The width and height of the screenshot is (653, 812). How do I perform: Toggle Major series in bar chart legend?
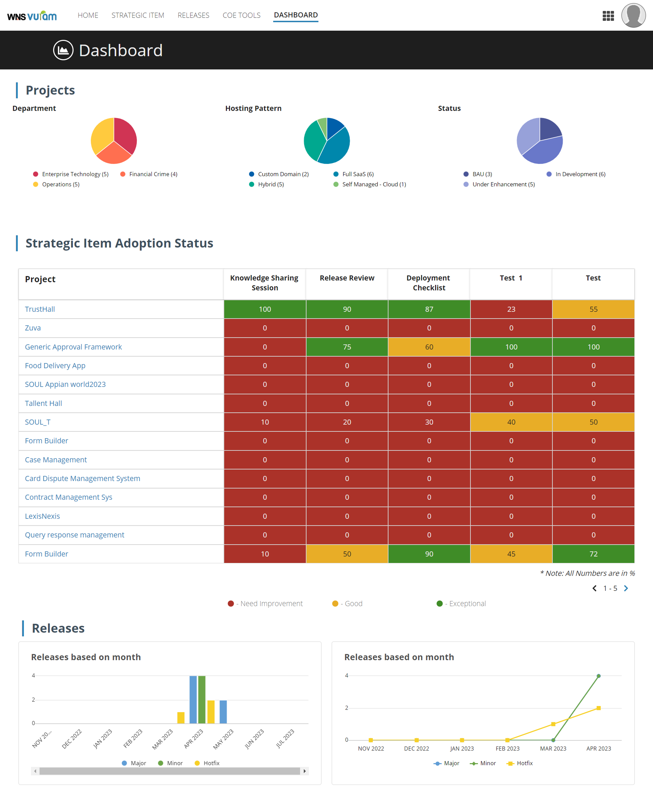[134, 763]
